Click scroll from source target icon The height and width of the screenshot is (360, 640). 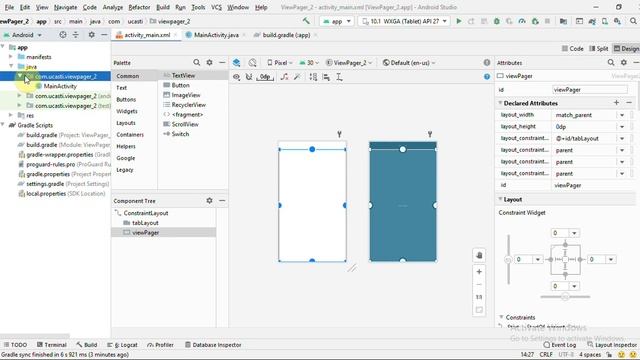point(63,35)
